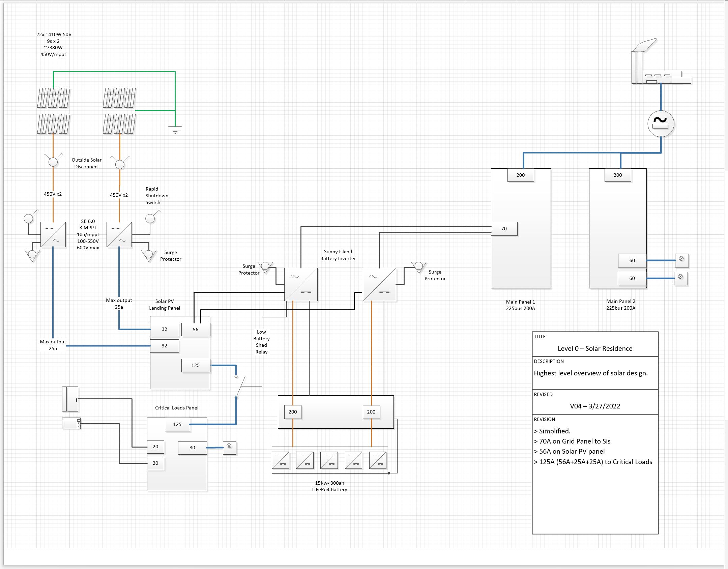Click the Low Battery Shed Relay switch
This screenshot has width=728, height=569.
click(240, 387)
